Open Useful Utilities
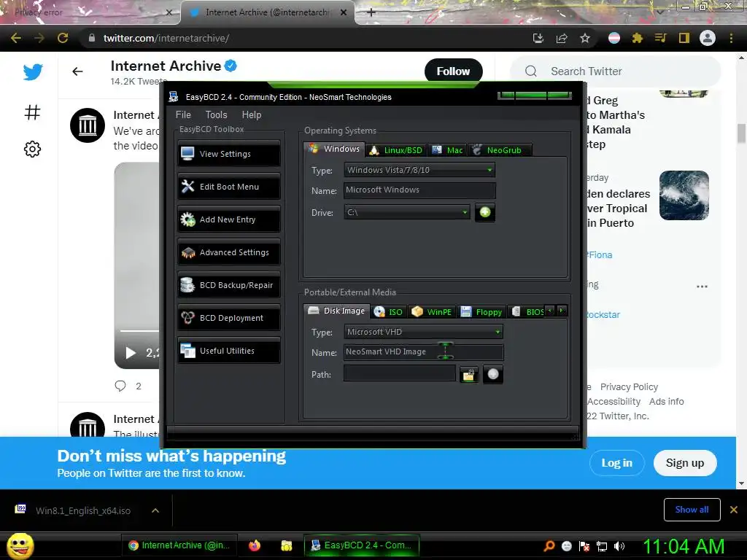Screen dimensions: 747x560 [x=228, y=351]
